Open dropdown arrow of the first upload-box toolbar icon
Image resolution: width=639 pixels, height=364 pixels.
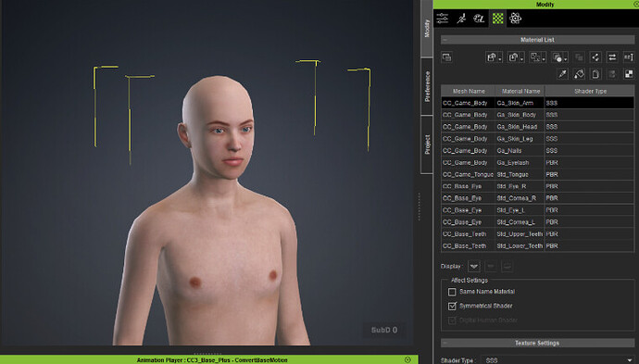500,59
